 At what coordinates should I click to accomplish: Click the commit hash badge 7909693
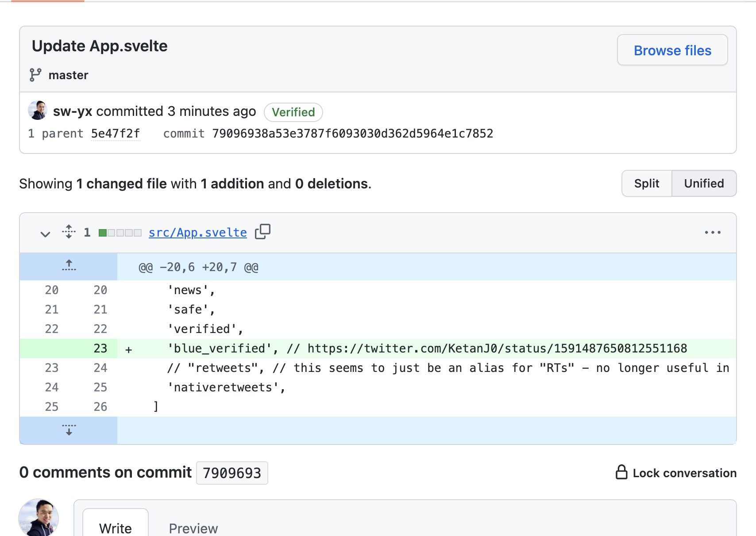pyautogui.click(x=232, y=473)
